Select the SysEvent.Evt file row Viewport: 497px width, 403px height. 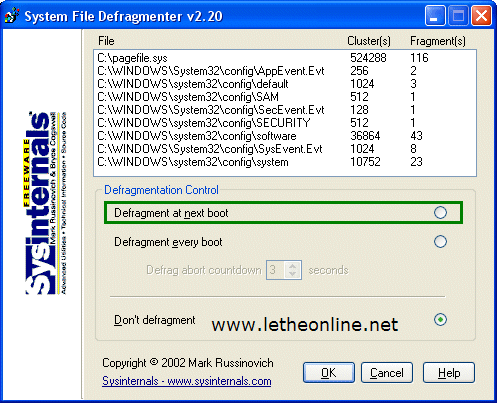coord(285,149)
